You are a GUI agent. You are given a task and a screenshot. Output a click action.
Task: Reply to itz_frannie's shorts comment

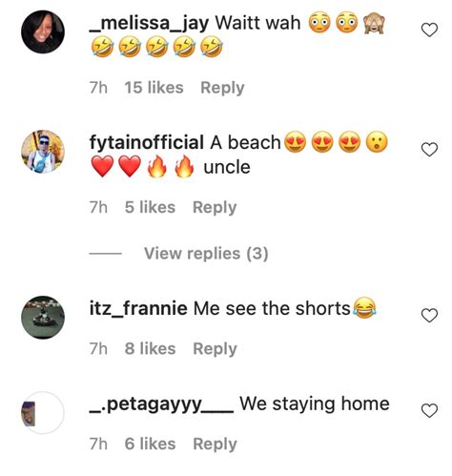(x=215, y=349)
